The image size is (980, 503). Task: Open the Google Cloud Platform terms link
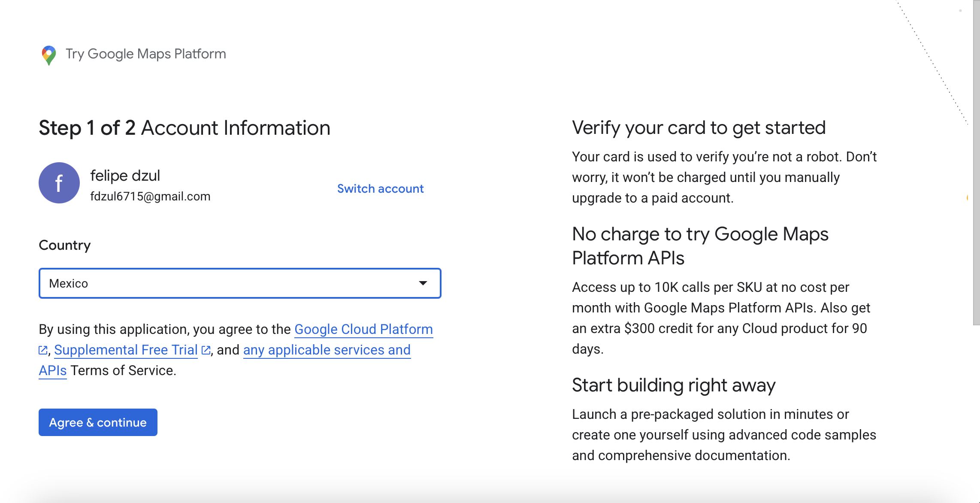[363, 329]
